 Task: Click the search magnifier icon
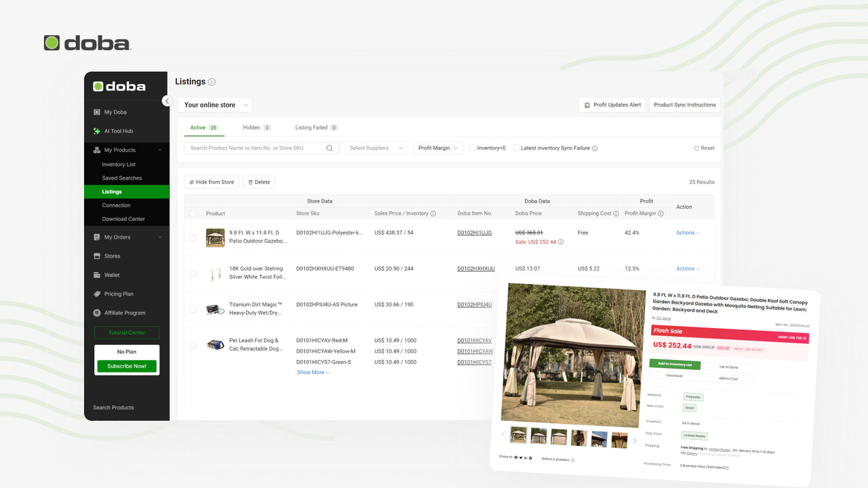click(x=330, y=148)
